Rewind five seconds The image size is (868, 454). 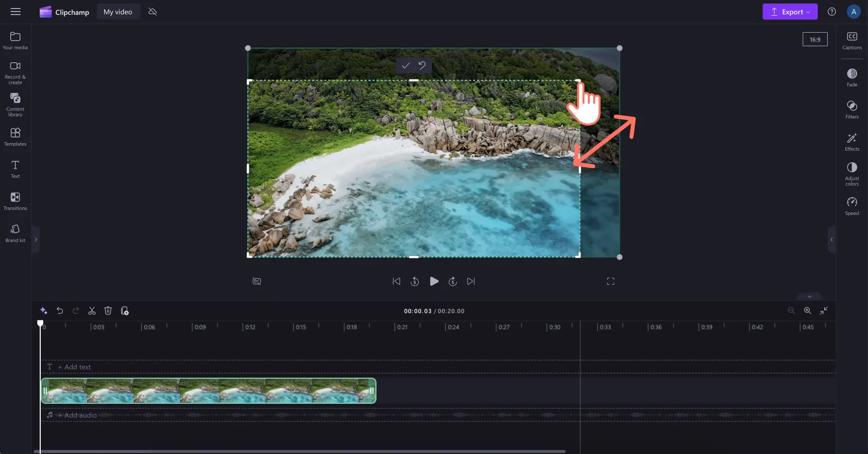pos(415,281)
